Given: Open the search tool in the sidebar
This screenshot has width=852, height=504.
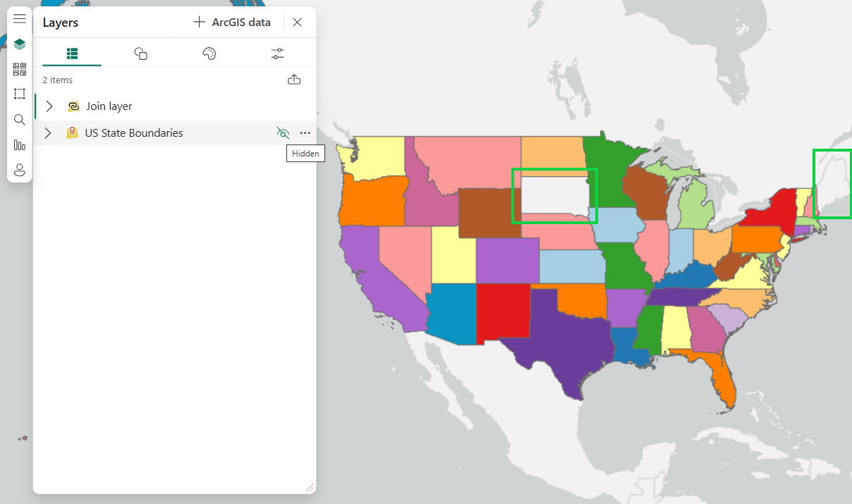Looking at the screenshot, I should [19, 119].
